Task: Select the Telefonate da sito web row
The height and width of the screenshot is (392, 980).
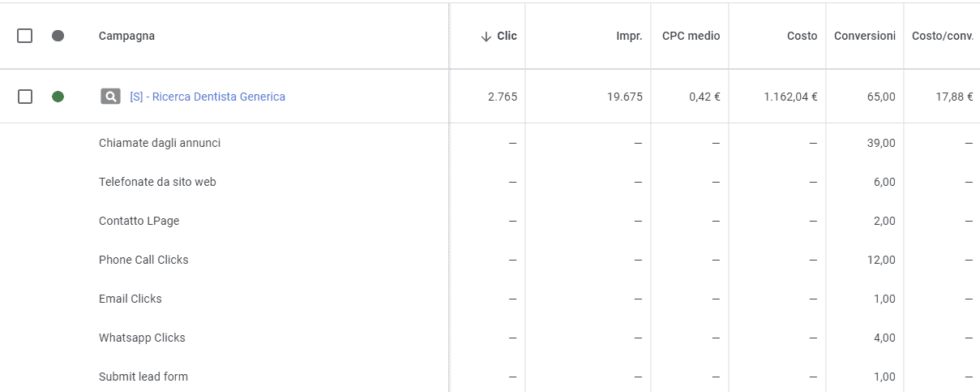Action: [x=157, y=182]
